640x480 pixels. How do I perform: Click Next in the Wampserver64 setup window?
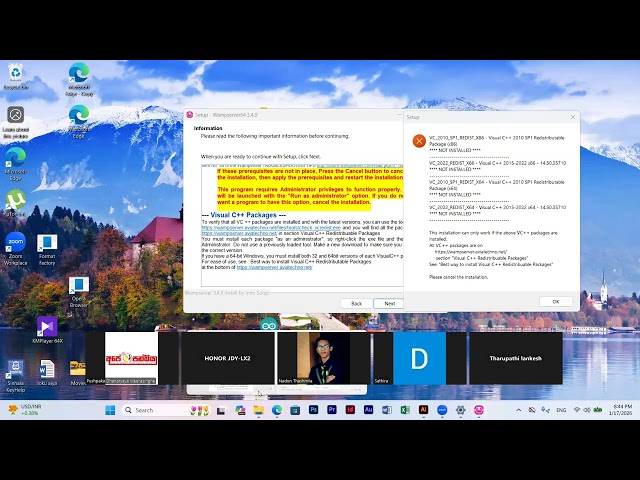(x=389, y=303)
